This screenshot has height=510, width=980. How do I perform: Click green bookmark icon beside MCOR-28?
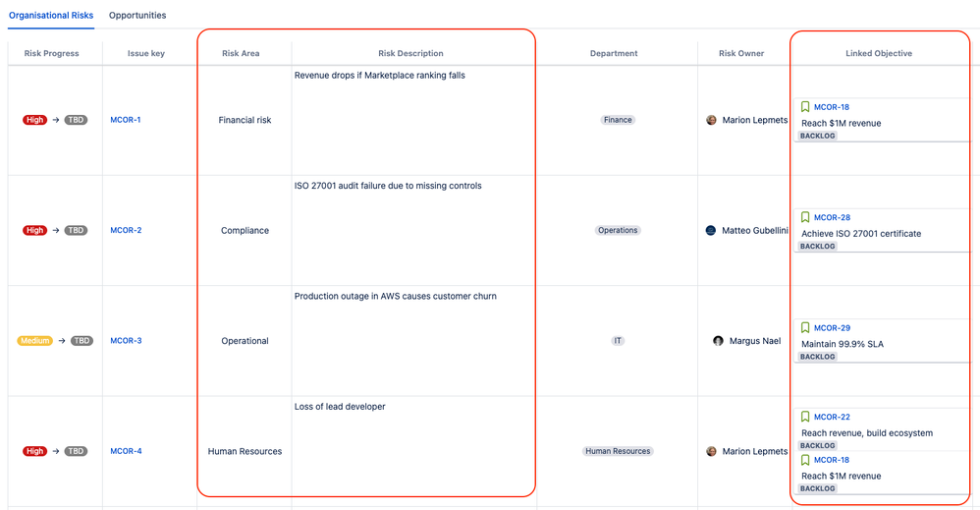805,217
